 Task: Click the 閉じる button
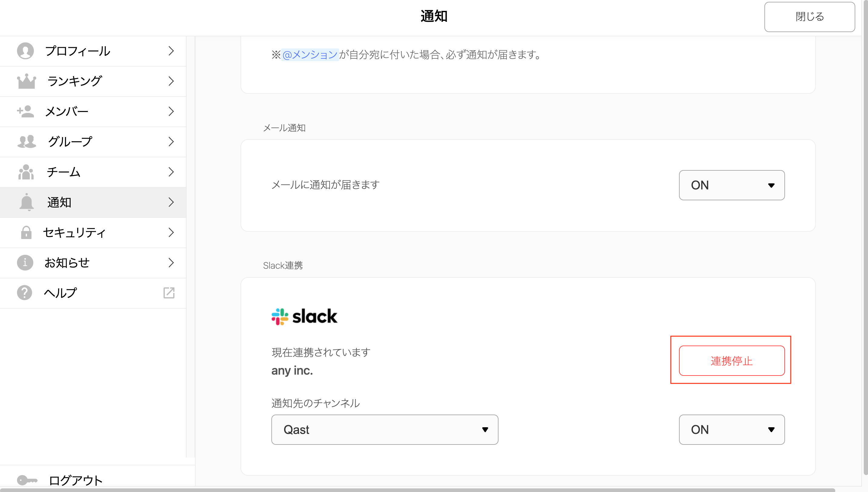click(810, 17)
